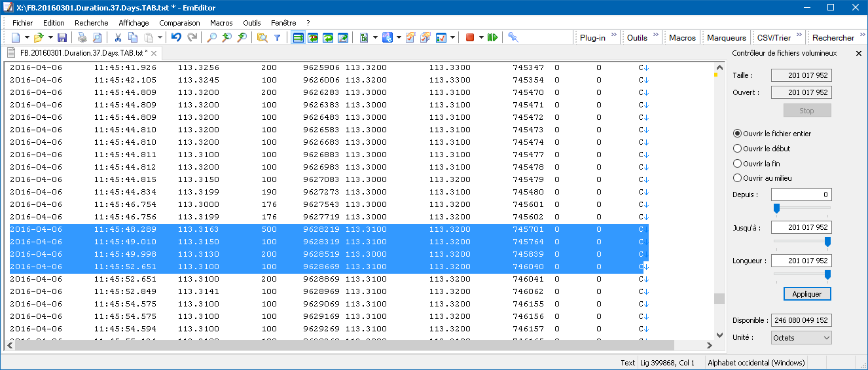This screenshot has width=868, height=370.
Task: Click the Appliquer button
Action: click(x=807, y=294)
